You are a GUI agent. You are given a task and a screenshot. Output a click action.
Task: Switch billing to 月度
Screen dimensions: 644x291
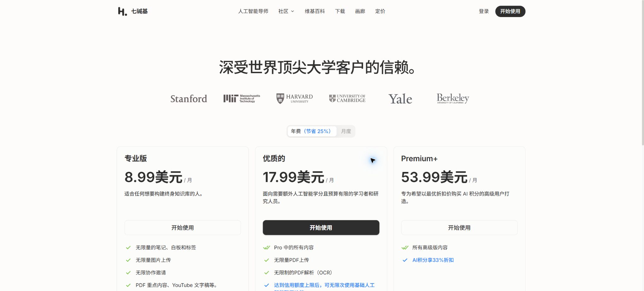(x=346, y=131)
